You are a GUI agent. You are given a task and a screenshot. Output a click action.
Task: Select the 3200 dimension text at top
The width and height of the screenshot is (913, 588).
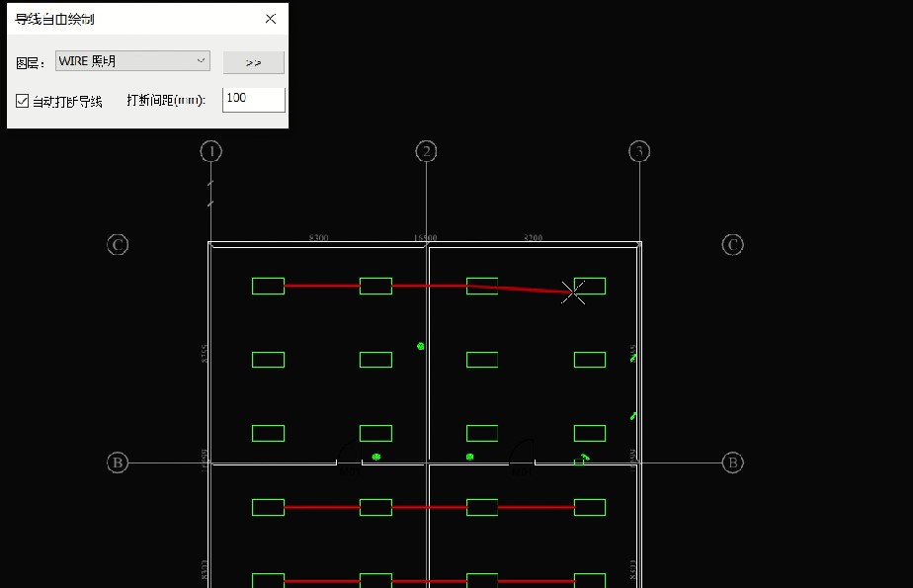tap(533, 237)
